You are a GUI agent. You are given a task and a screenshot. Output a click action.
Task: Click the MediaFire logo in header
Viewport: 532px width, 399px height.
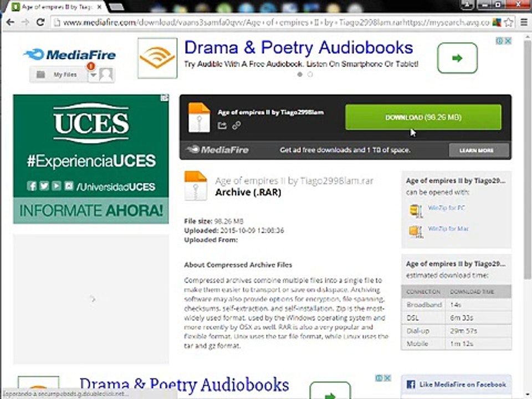click(x=70, y=54)
